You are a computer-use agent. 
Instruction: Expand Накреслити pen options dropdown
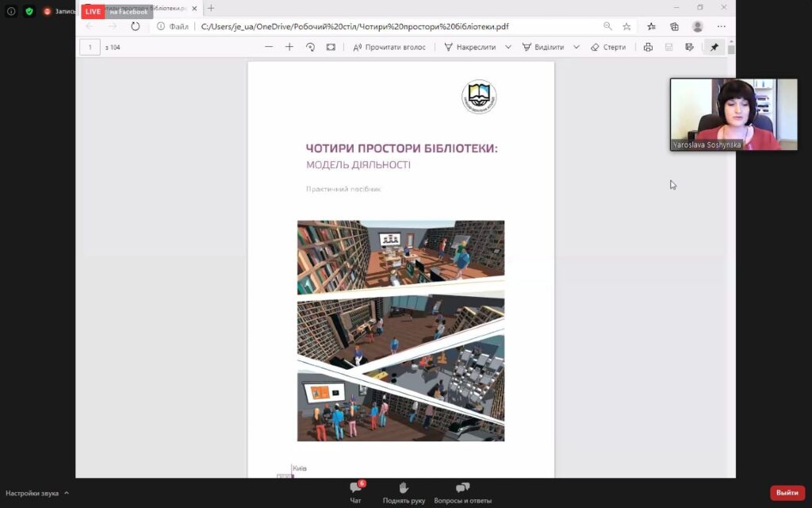508,47
